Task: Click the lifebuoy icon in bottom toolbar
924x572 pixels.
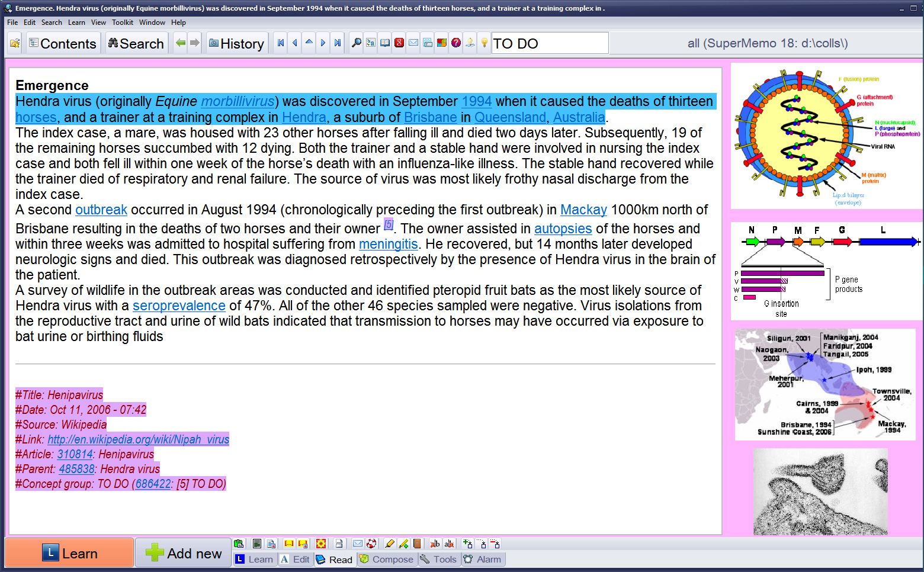Action: tap(371, 544)
